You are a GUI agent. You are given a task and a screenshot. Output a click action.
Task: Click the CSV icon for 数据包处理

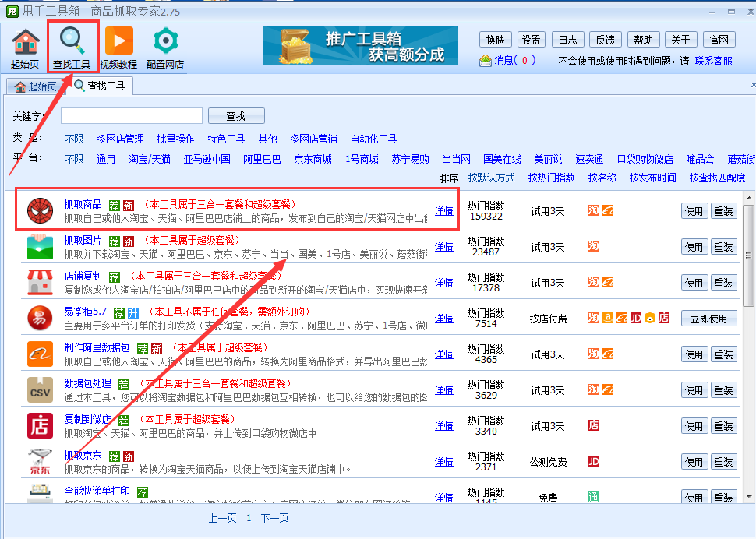click(x=40, y=390)
